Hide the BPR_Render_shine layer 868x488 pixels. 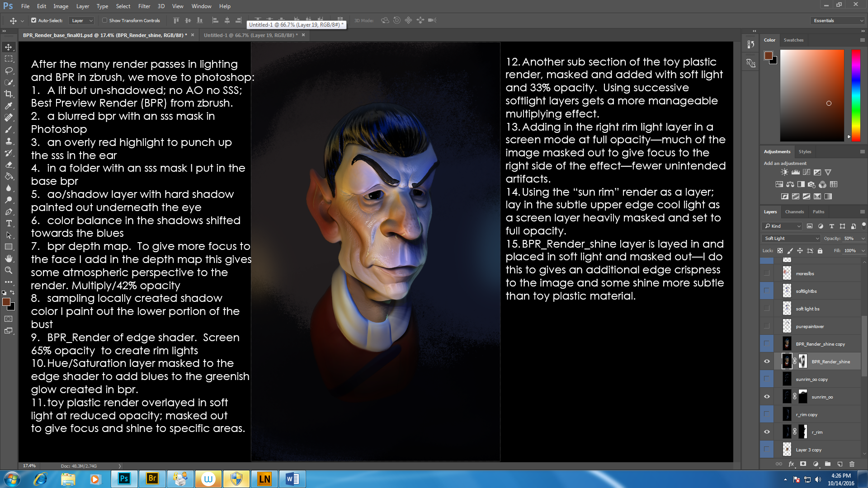click(x=767, y=361)
